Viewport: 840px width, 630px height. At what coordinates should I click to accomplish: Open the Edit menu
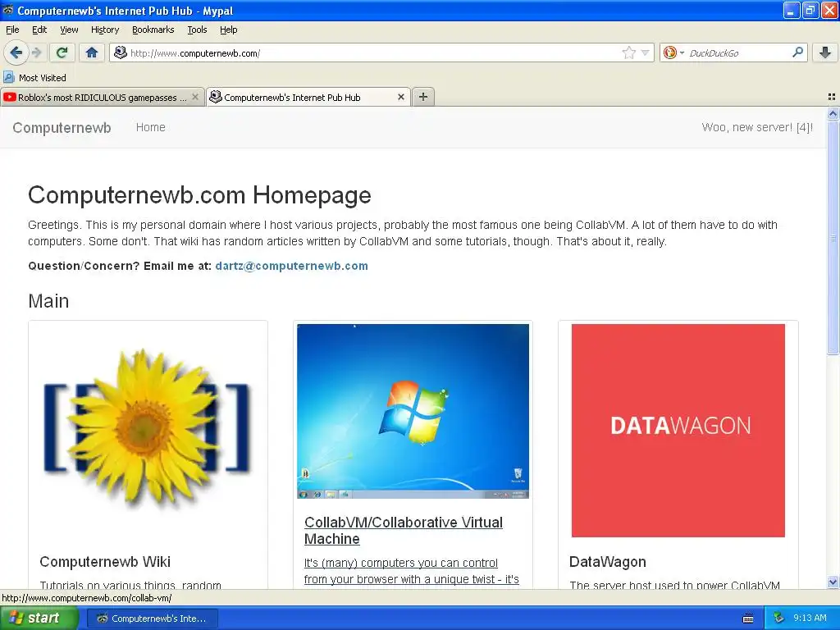[39, 30]
